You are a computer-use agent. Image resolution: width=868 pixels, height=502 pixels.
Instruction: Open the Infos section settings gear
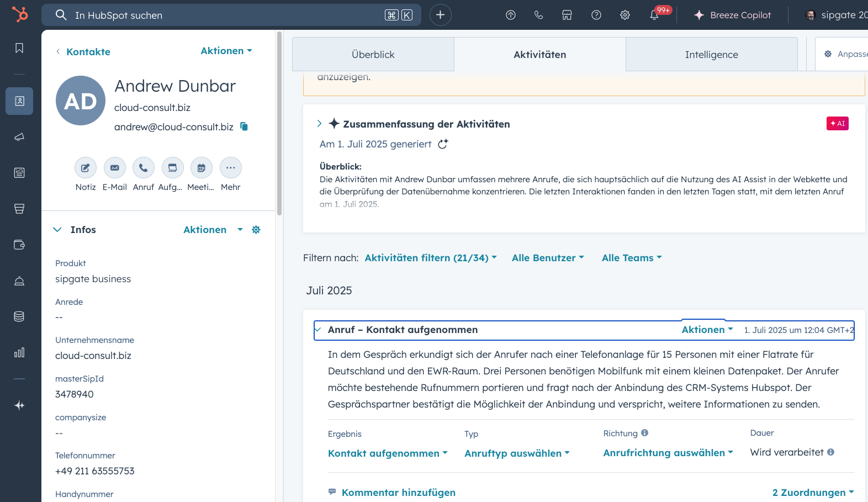pyautogui.click(x=256, y=230)
